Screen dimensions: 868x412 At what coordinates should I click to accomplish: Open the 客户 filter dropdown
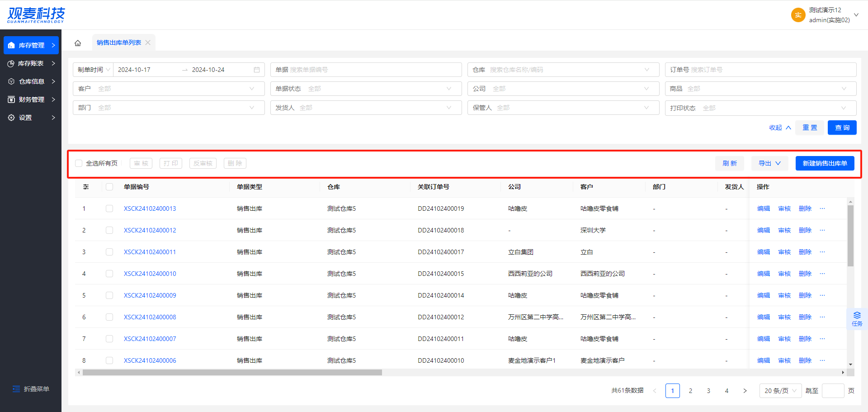click(x=169, y=89)
